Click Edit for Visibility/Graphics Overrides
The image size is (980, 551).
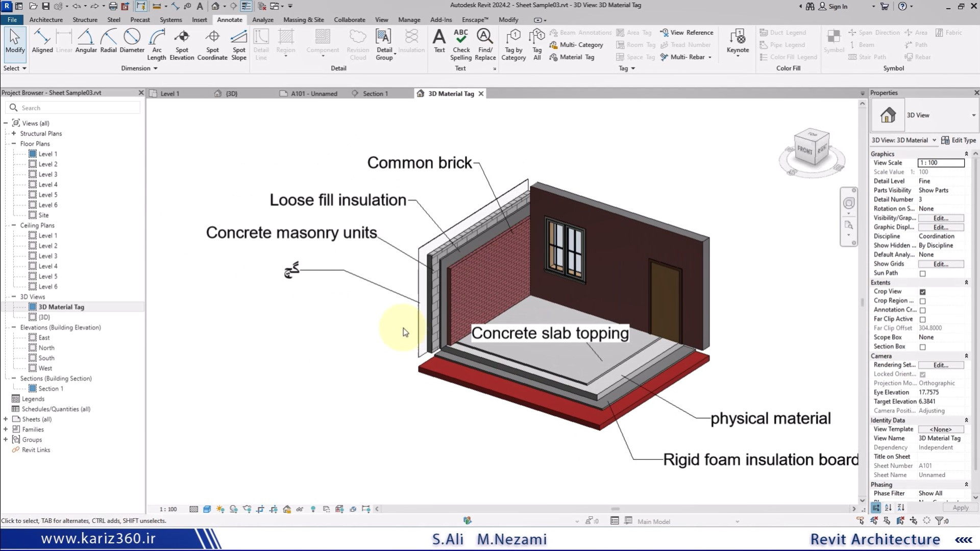tap(941, 218)
